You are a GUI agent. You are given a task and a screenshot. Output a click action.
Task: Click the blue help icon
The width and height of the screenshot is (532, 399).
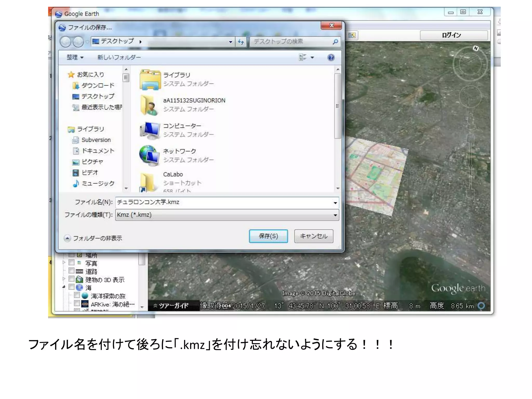click(x=331, y=57)
